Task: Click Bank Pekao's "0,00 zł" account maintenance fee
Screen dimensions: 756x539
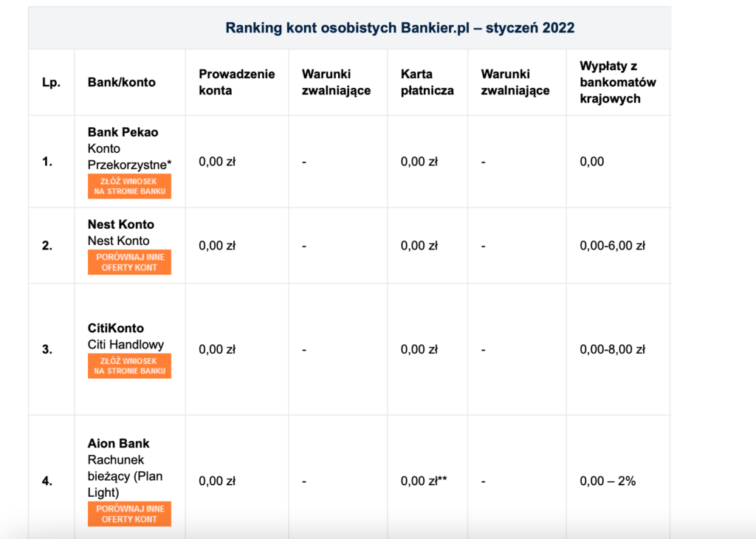Action: pos(217,162)
